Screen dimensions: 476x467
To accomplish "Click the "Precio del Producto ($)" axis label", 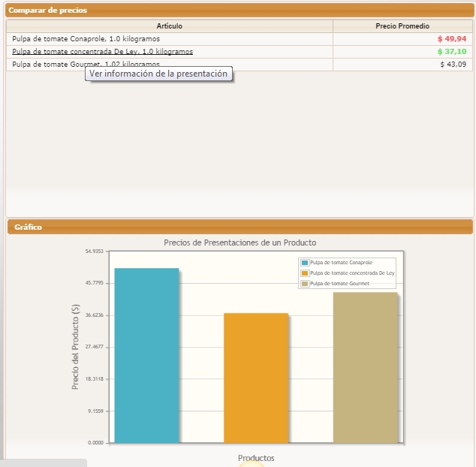I will (x=75, y=347).
